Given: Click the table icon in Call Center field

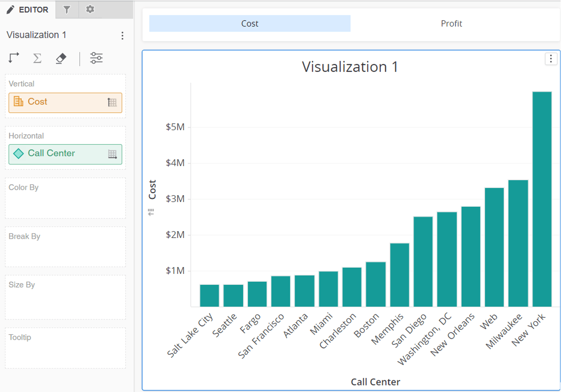Looking at the screenshot, I should (x=113, y=154).
